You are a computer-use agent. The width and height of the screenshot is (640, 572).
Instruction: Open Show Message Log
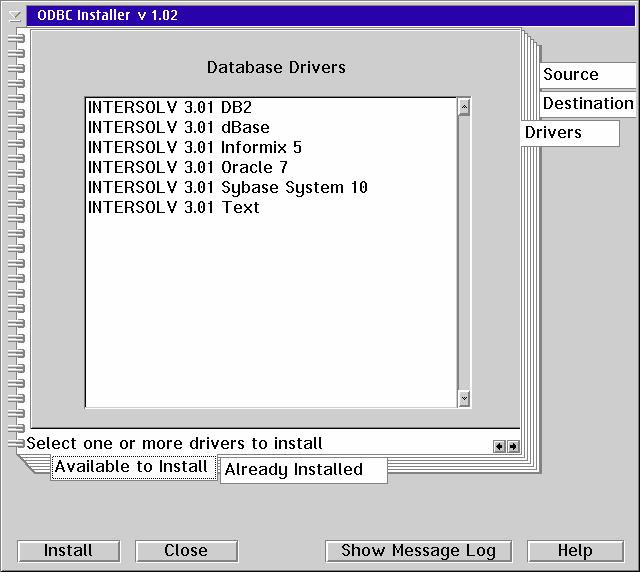coord(418,551)
